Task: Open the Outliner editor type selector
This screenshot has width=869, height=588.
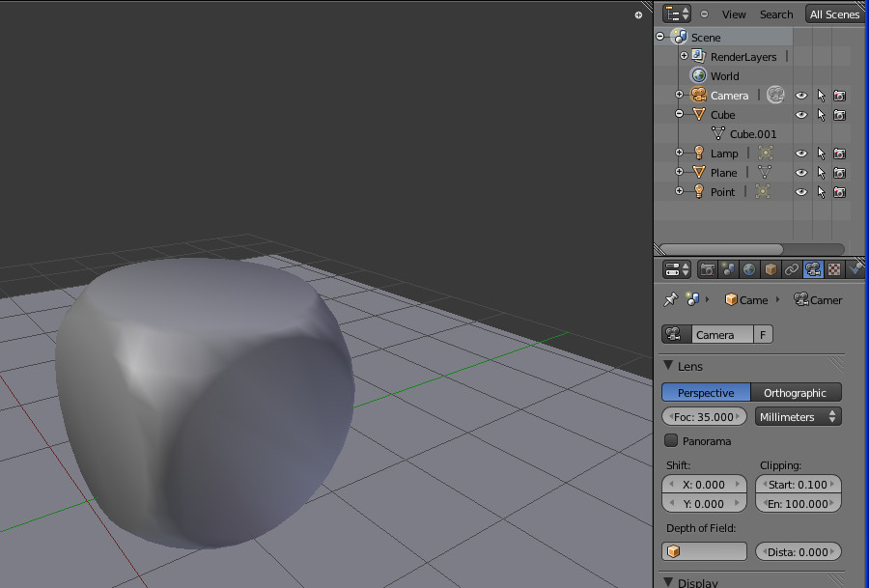Action: click(x=677, y=14)
